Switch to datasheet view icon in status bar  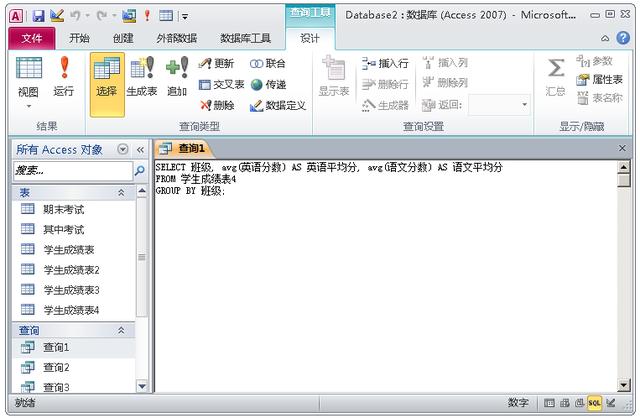point(549,403)
